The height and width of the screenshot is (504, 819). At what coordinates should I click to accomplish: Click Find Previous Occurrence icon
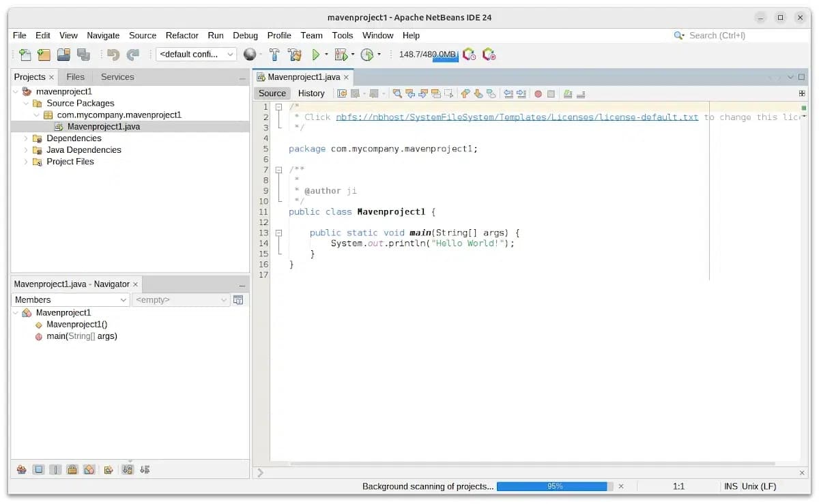tap(410, 93)
